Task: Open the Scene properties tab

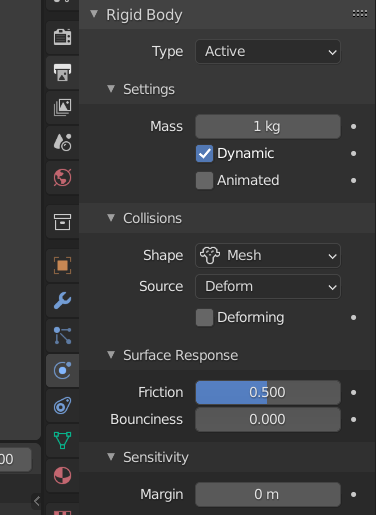Action: click(x=63, y=142)
